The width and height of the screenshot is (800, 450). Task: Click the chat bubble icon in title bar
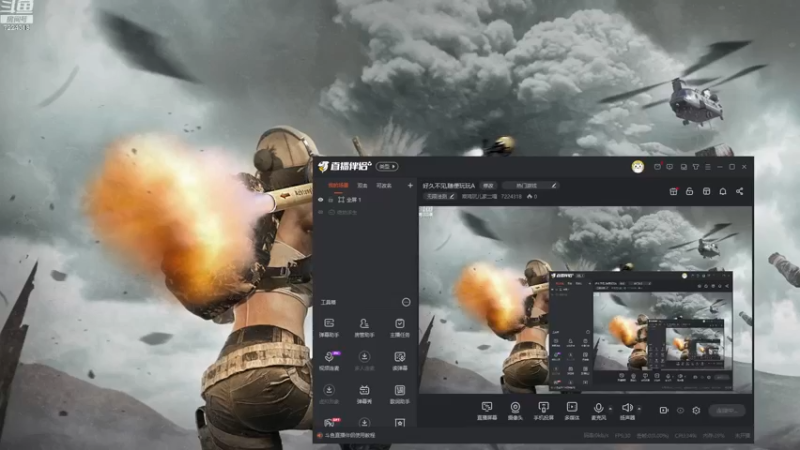tap(669, 167)
